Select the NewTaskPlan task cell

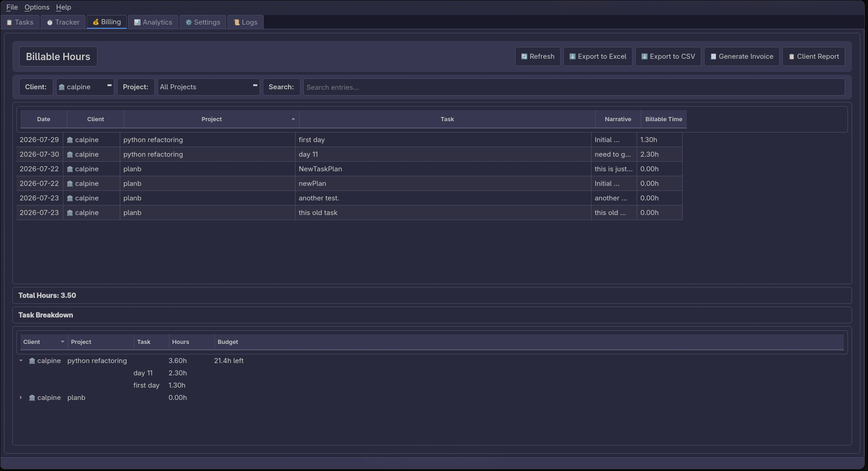443,169
